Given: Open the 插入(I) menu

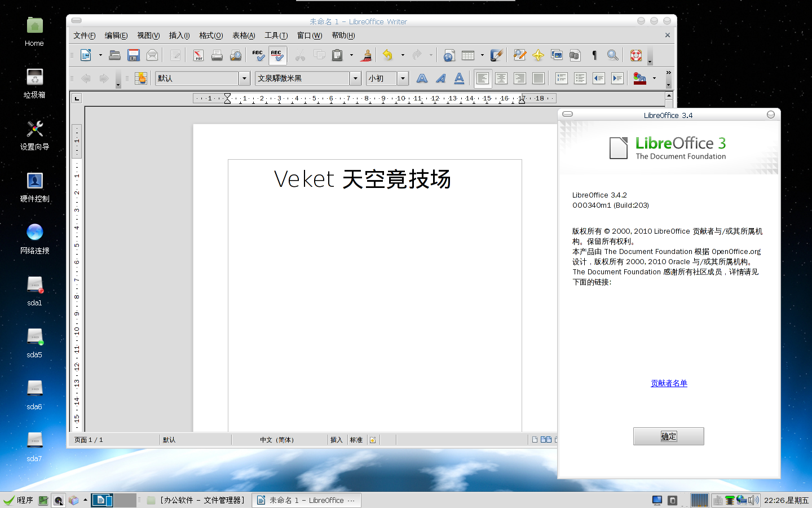Looking at the screenshot, I should (179, 36).
